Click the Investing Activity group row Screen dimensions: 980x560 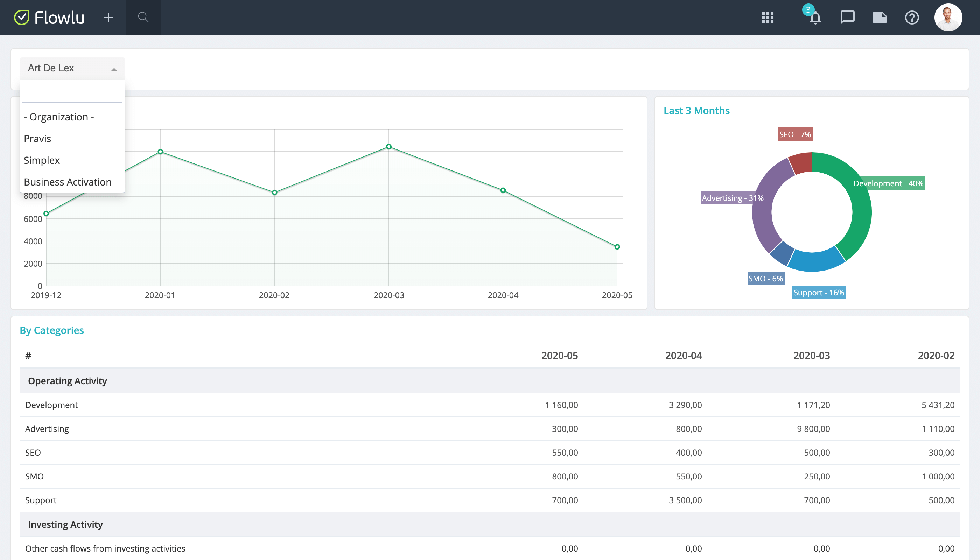coord(490,525)
